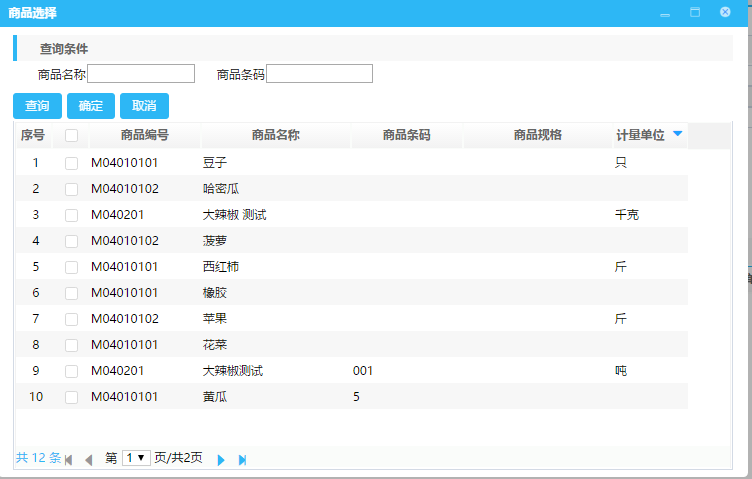Check the box for 黄瓜 row
Viewport: 752px width, 479px height.
point(71,397)
